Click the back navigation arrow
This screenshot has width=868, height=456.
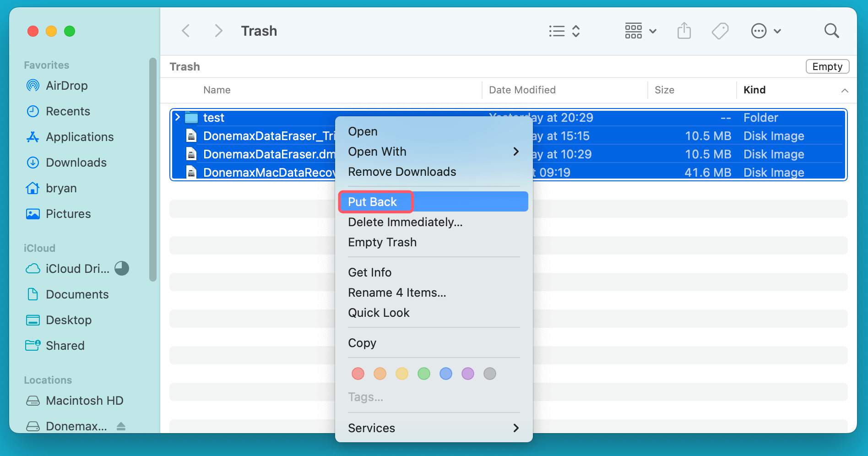pyautogui.click(x=186, y=31)
